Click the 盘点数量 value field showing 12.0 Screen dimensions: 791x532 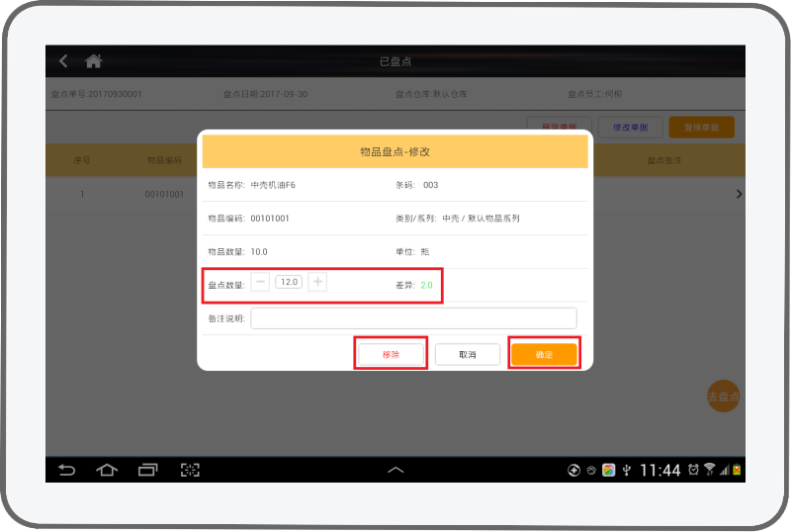[x=289, y=282]
